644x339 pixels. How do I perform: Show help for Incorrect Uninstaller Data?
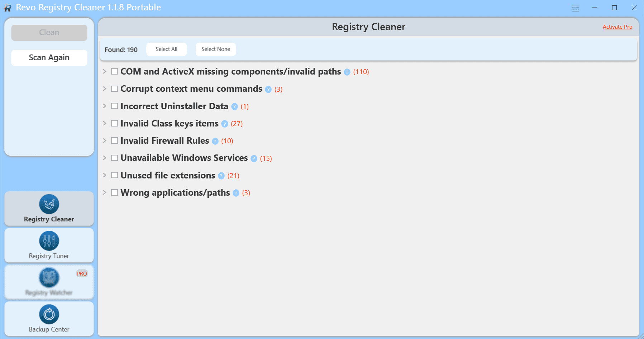point(234,106)
